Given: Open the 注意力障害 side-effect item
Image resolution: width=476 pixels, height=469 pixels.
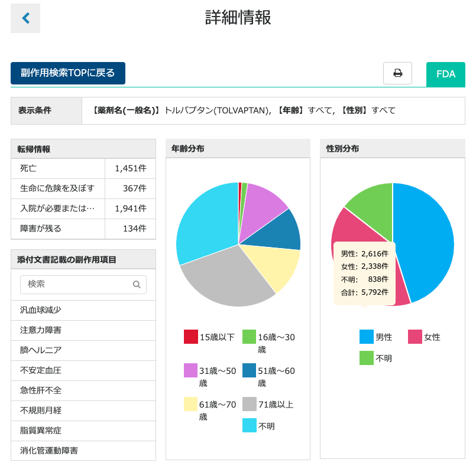Looking at the screenshot, I should pos(83,330).
